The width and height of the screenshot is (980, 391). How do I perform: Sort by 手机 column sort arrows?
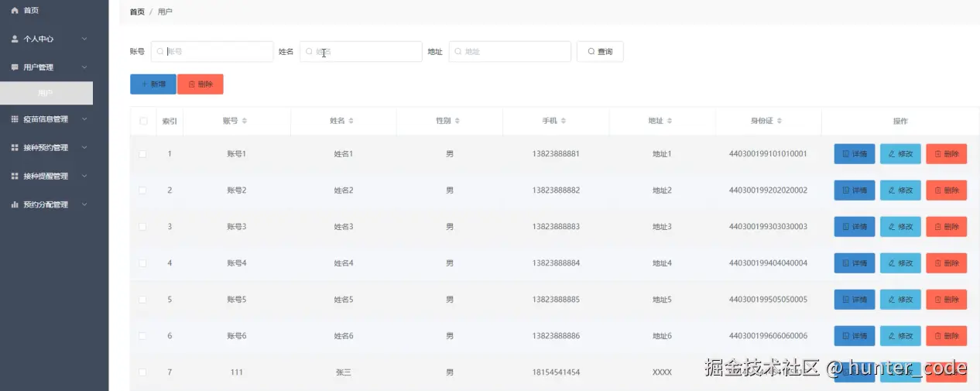[564, 121]
